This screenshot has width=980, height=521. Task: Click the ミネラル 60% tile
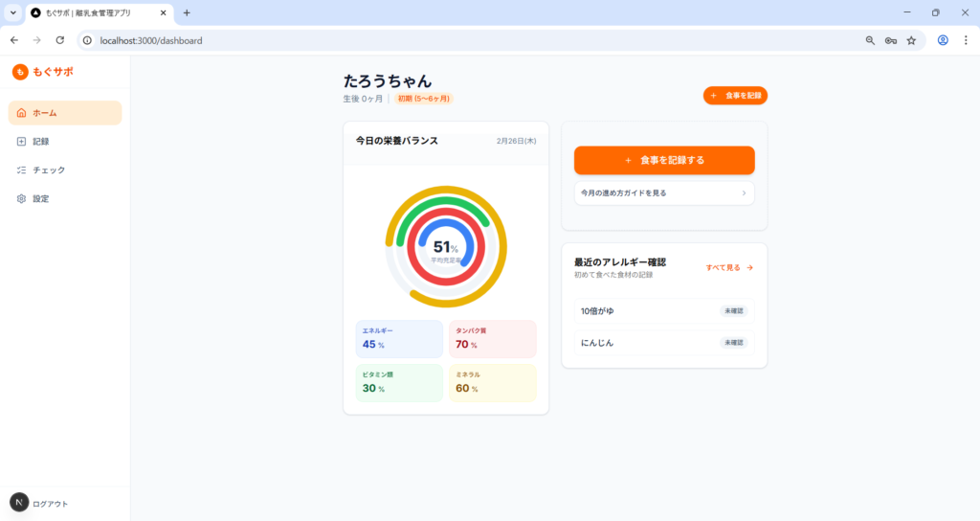coord(492,383)
